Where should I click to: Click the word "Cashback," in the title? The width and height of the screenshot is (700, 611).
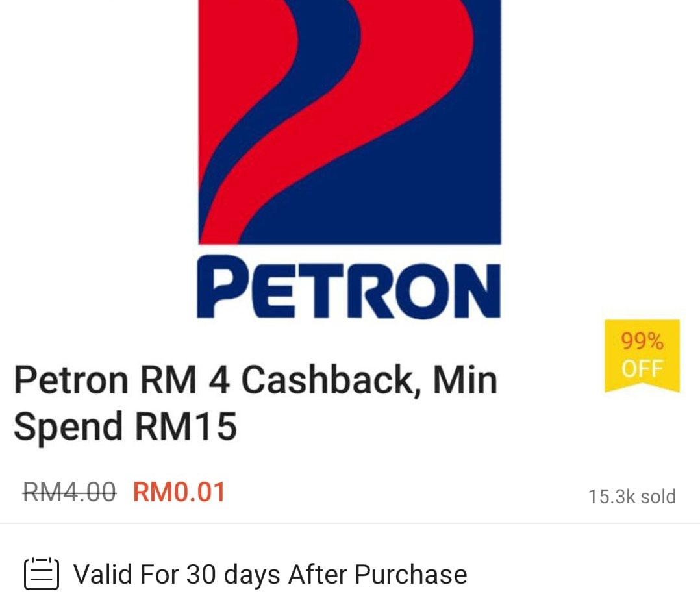pos(331,380)
